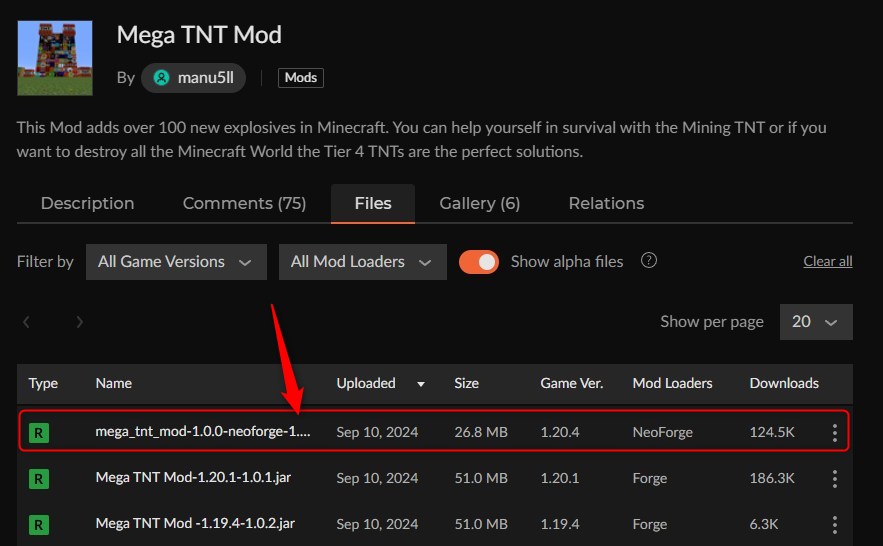This screenshot has height=546, width=883.
Task: Click the Size column header
Action: [466, 383]
